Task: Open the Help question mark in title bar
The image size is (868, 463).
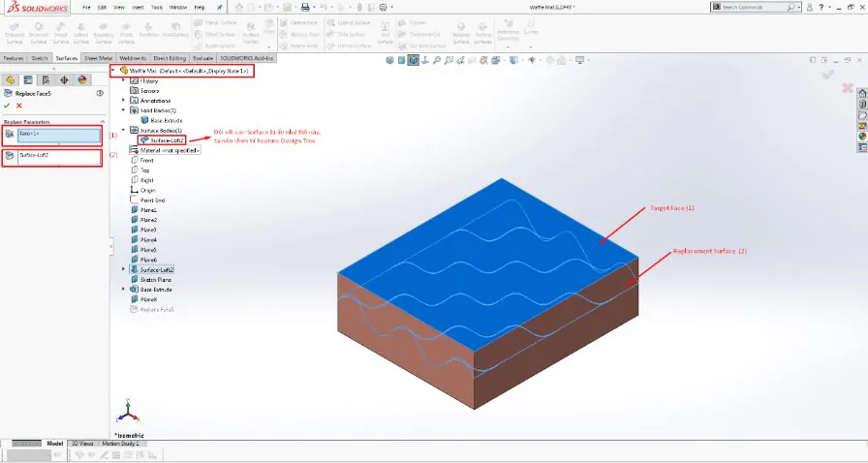Action: 821,7
